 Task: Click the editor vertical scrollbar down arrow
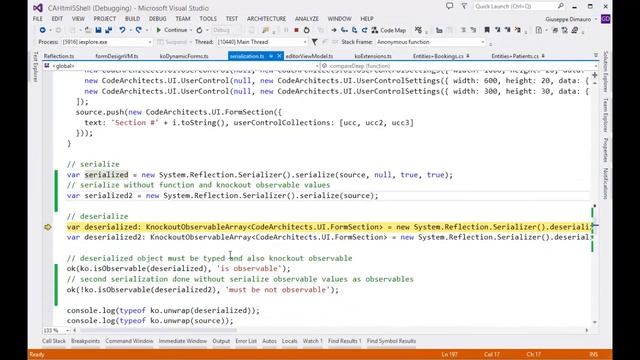(595, 322)
